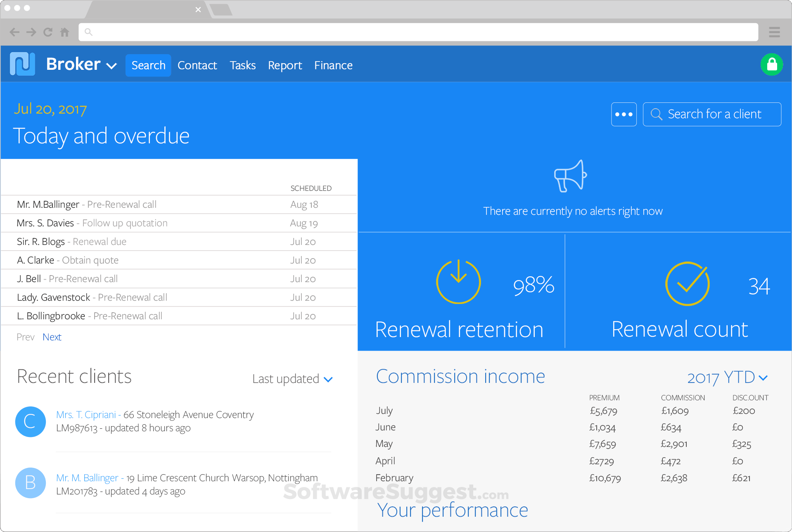Open the Finance section
The width and height of the screenshot is (792, 532).
[x=333, y=65]
